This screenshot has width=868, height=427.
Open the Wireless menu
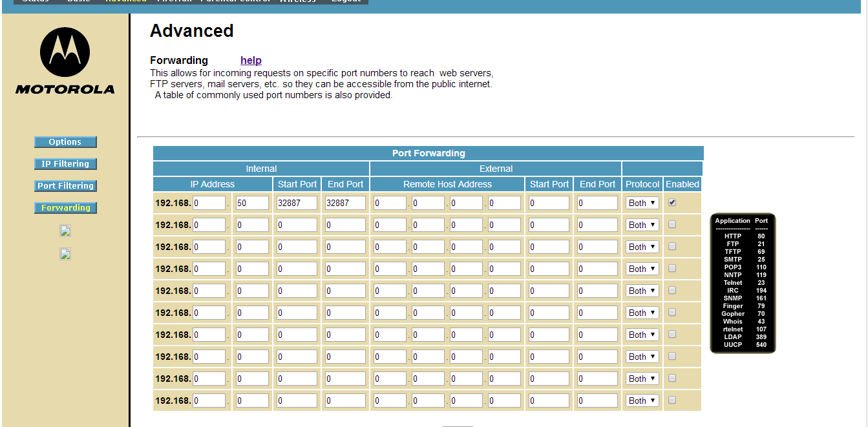298,1
